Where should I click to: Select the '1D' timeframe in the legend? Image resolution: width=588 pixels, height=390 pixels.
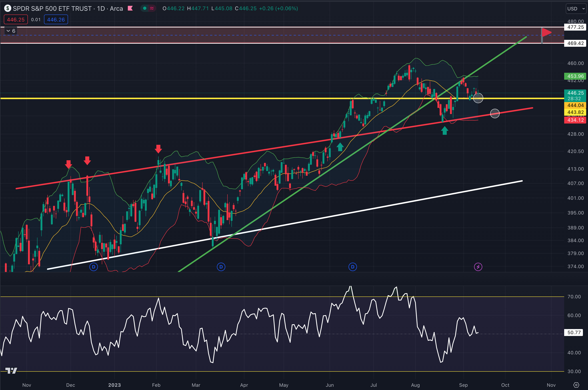pos(102,8)
